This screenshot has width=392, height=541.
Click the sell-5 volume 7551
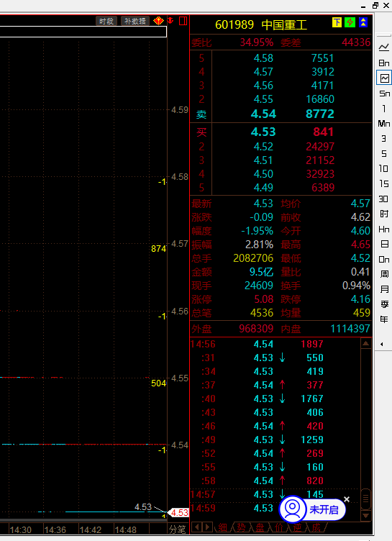[322, 58]
